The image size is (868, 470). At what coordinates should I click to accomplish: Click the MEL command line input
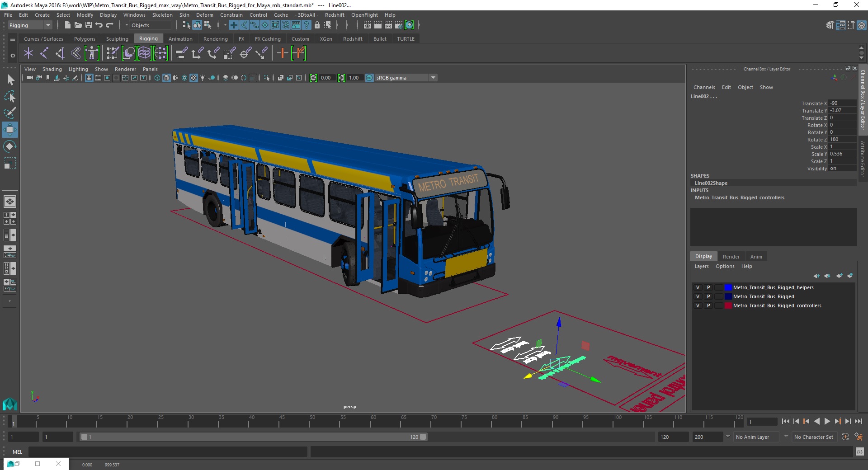point(168,451)
